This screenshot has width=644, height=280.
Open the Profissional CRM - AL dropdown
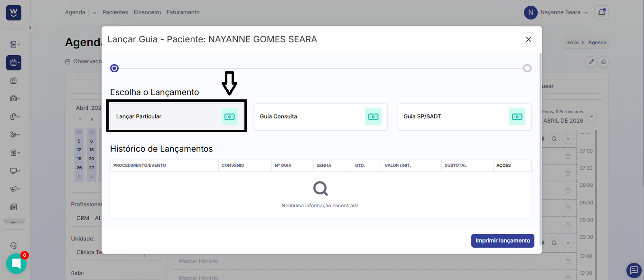(x=86, y=218)
